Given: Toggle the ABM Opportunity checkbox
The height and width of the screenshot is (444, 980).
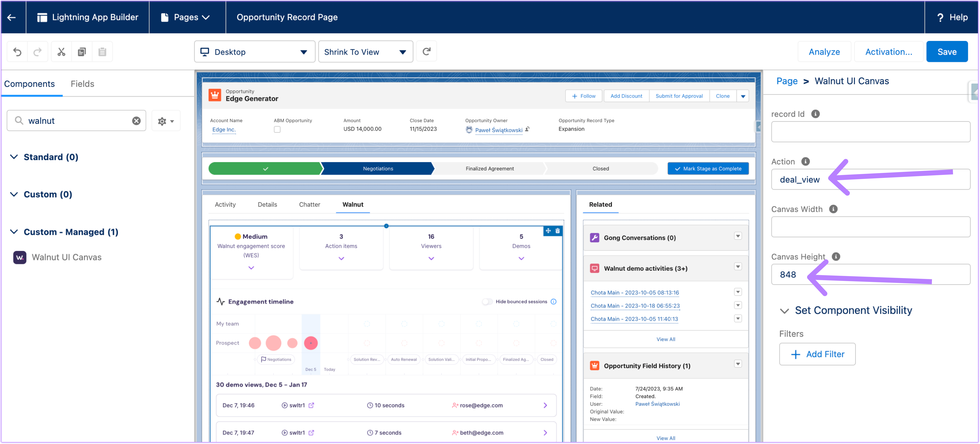Looking at the screenshot, I should [x=277, y=130].
